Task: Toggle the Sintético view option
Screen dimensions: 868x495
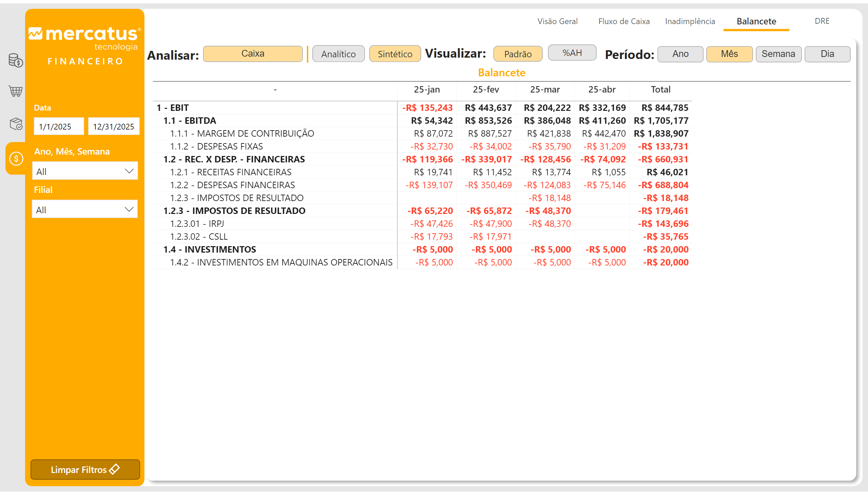Action: (x=395, y=54)
